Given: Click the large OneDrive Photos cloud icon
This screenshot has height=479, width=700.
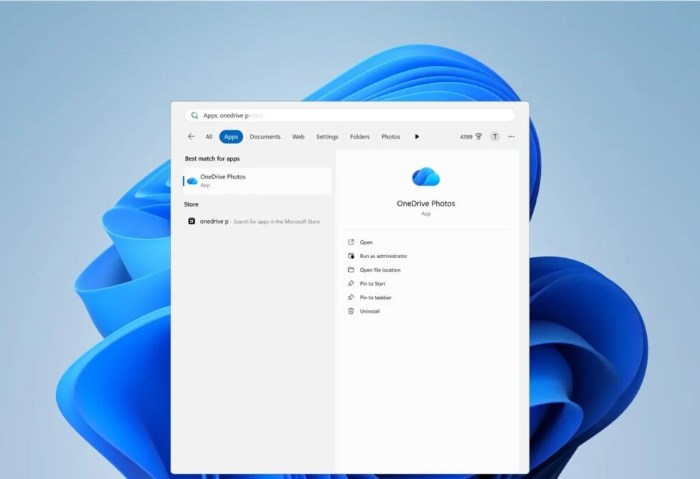Looking at the screenshot, I should pyautogui.click(x=426, y=177).
